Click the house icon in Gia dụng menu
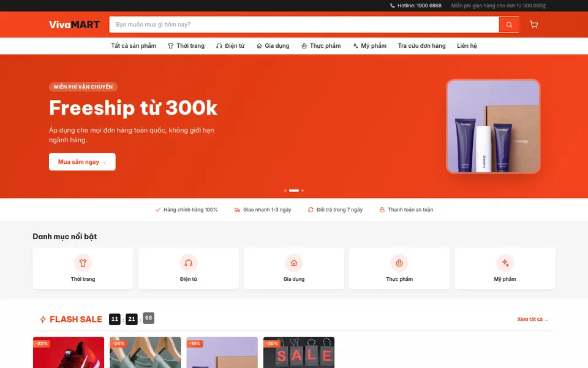The height and width of the screenshot is (368, 588). (259, 46)
